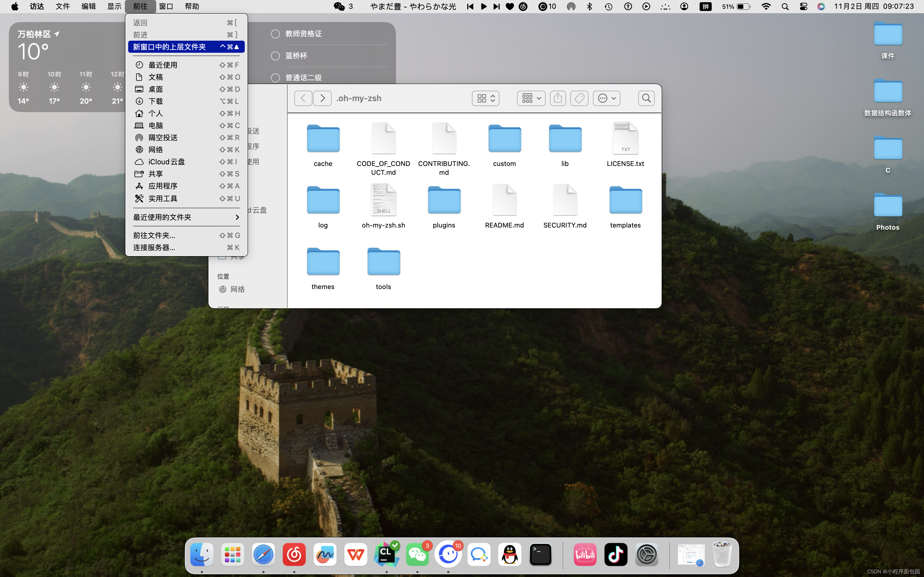
Task: Click the share icon in Finder toolbar
Action: coord(558,98)
